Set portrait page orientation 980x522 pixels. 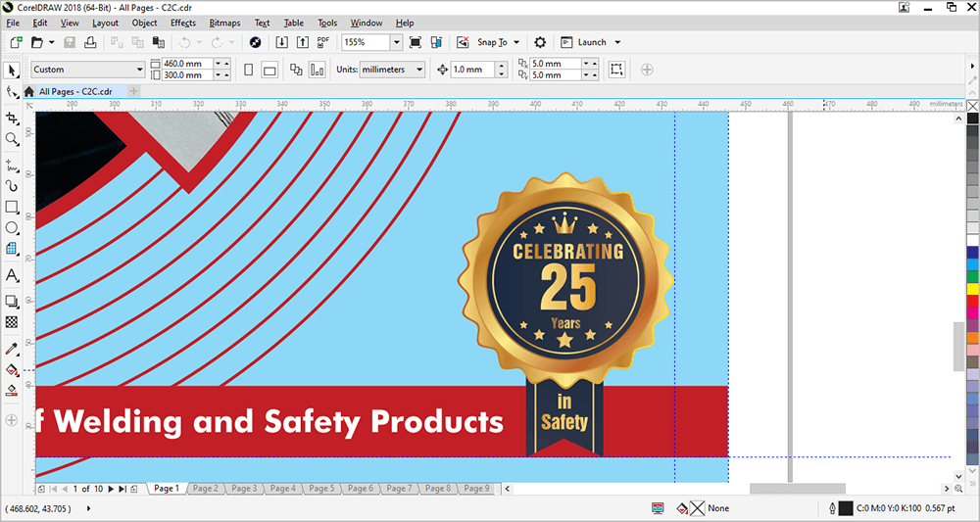249,70
